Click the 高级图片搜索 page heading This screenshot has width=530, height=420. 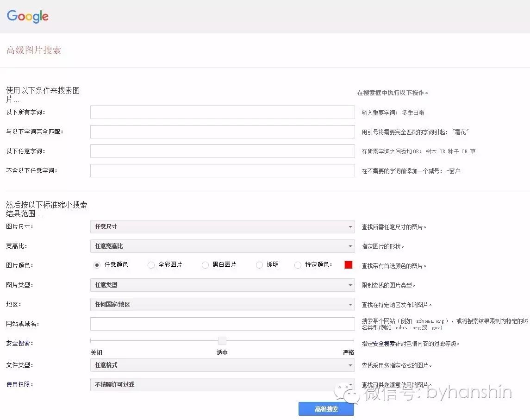34,50
